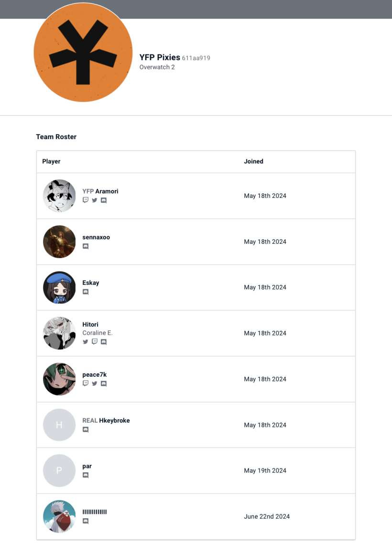Viewport: 392px width, 544px height.
Task: Open the barcode-named player's avatar
Action: [59, 516]
